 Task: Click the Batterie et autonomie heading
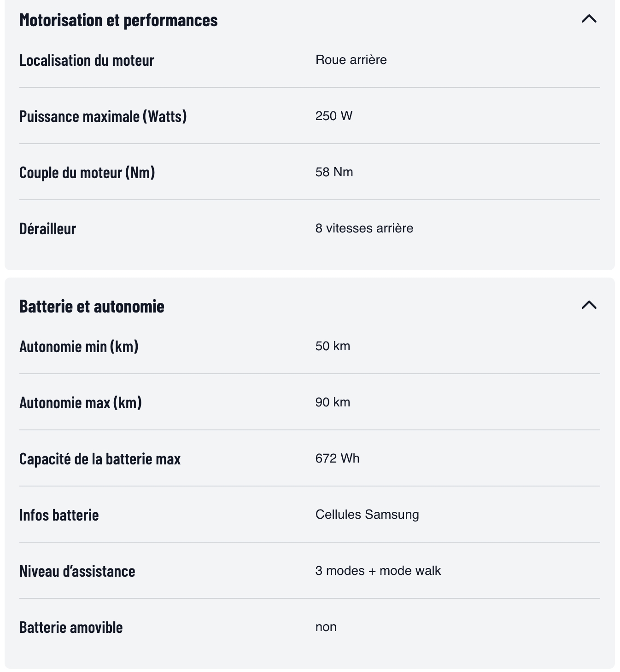click(x=92, y=307)
